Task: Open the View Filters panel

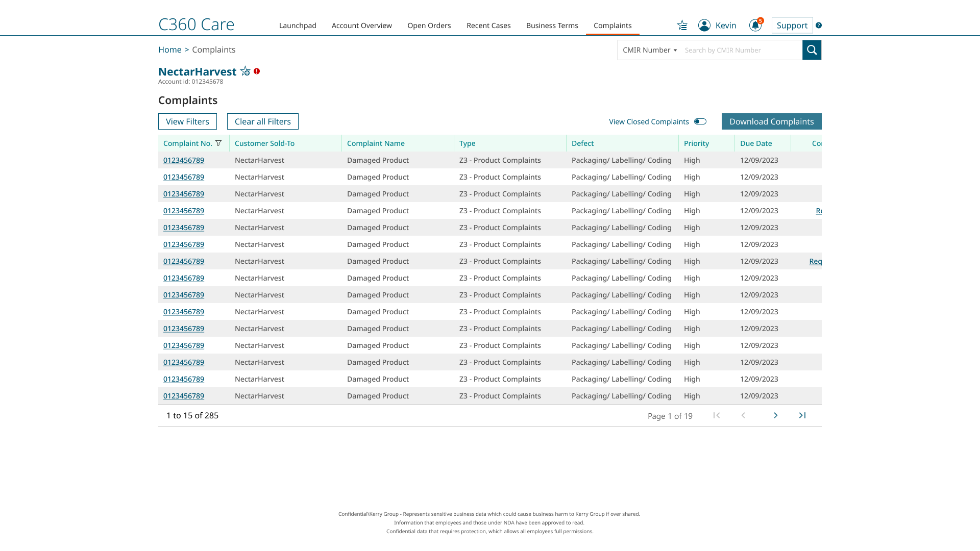Action: 187,121
